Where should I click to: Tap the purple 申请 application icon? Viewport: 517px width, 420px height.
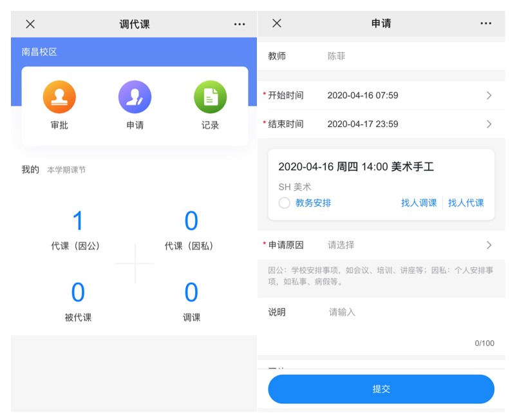tap(135, 98)
